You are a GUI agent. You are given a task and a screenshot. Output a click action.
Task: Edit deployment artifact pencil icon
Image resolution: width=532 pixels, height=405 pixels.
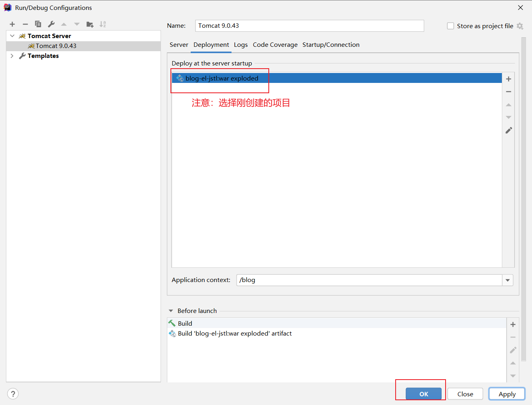(x=509, y=131)
